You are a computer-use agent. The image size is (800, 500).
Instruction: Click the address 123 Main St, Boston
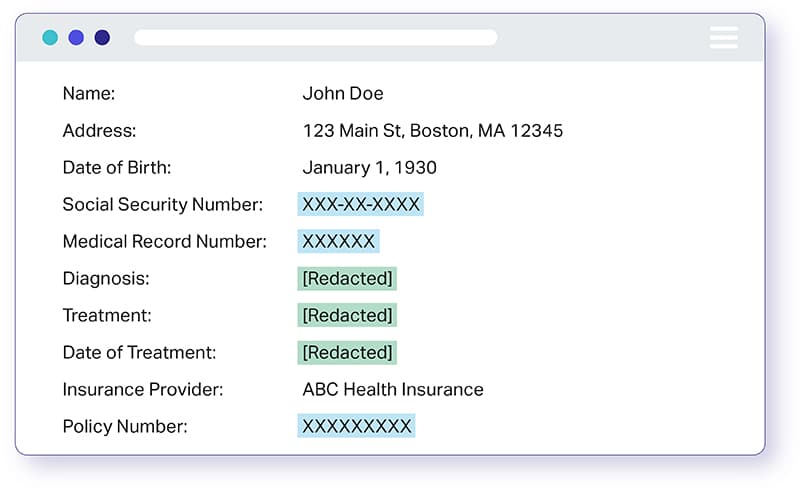click(432, 131)
